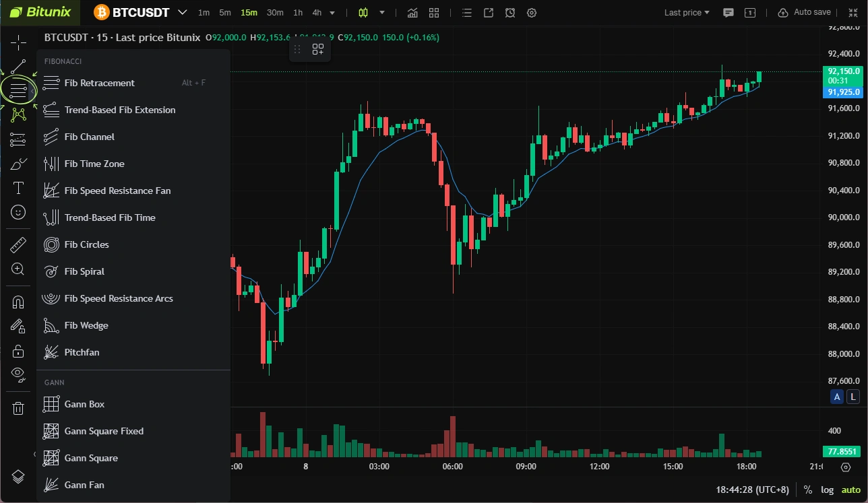Screen dimensions: 868x503
Task: Pick the Text tool in the sidebar
Action: point(18,188)
